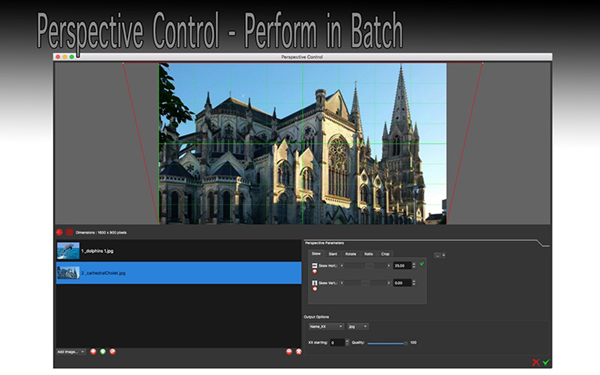This screenshot has width=600, height=375.
Task: Zoom the window with the green title bar button
Action: click(x=72, y=57)
